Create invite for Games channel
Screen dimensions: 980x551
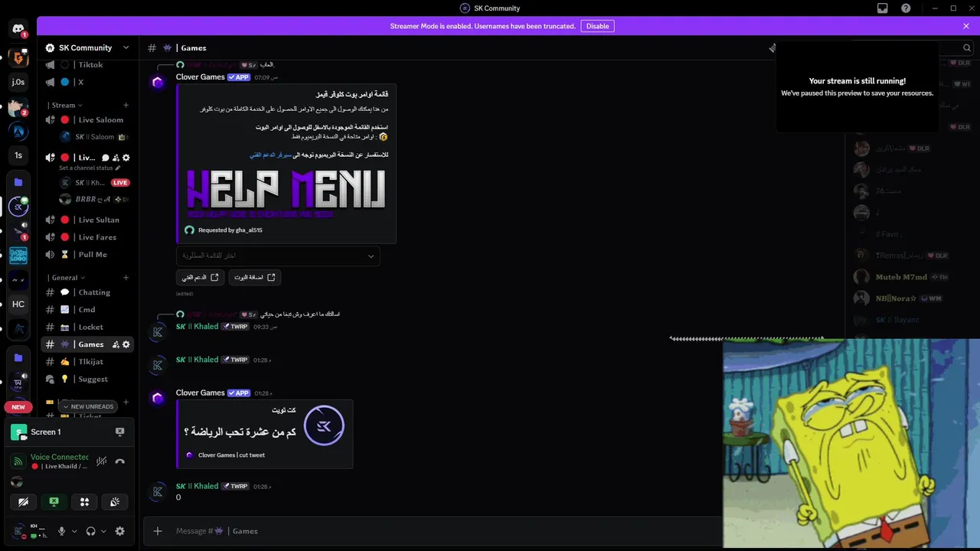tap(116, 344)
